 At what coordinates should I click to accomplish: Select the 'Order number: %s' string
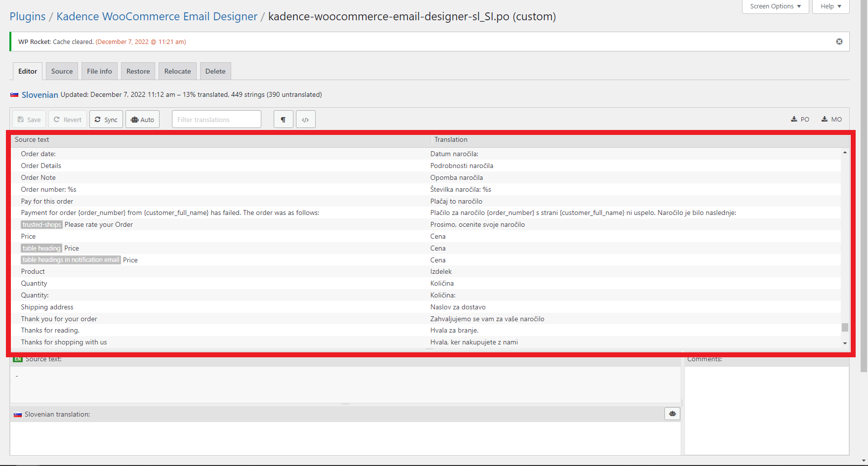coord(48,189)
